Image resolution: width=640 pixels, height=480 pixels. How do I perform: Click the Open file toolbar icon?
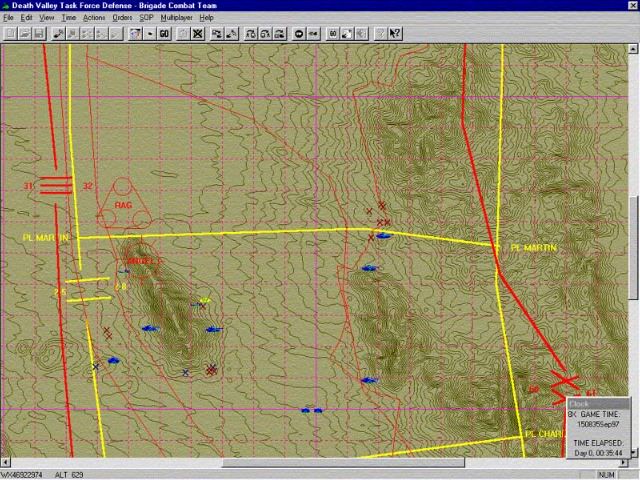click(24, 33)
